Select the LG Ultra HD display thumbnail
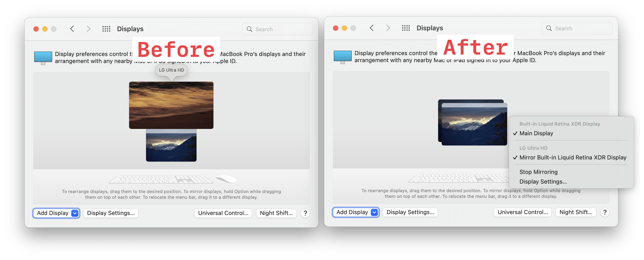 [x=171, y=105]
